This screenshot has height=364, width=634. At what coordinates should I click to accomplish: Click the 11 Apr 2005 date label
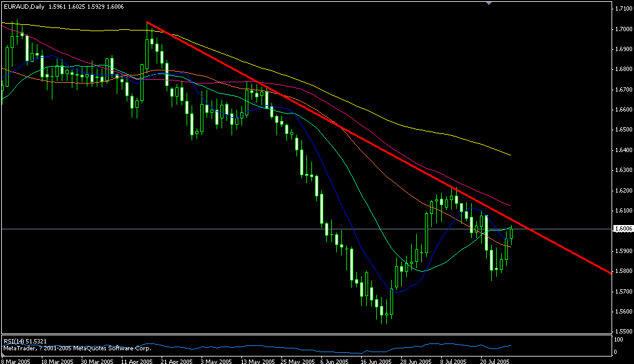coord(137,361)
